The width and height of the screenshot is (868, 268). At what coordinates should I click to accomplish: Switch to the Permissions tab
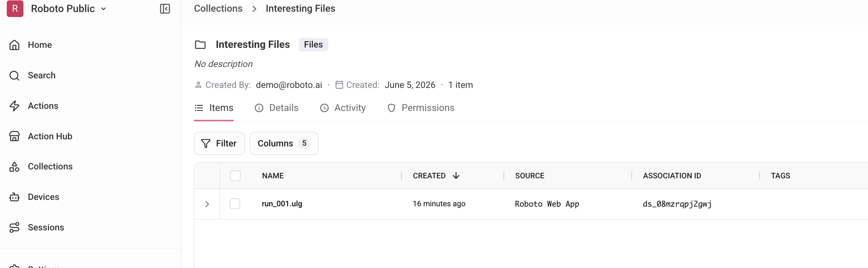421,108
